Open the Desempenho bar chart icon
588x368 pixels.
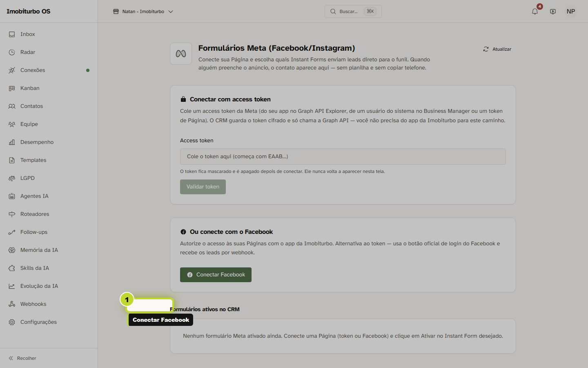click(x=12, y=142)
